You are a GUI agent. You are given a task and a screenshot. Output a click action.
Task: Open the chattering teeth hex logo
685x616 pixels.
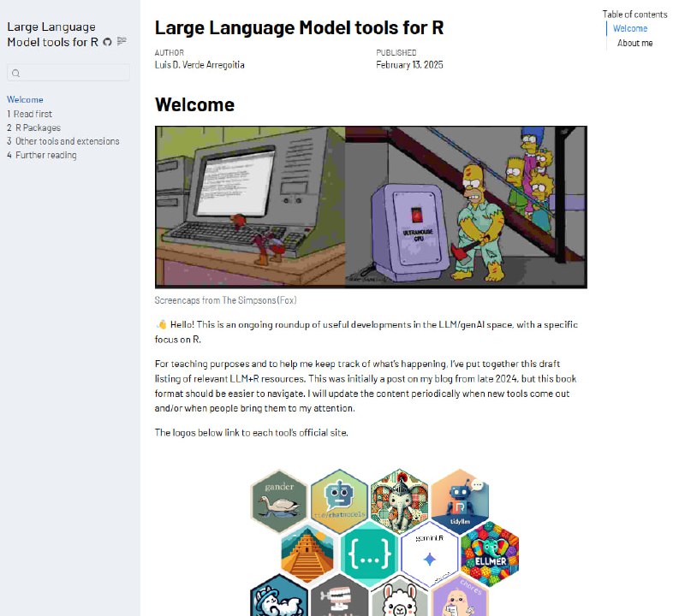pyautogui.click(x=339, y=596)
